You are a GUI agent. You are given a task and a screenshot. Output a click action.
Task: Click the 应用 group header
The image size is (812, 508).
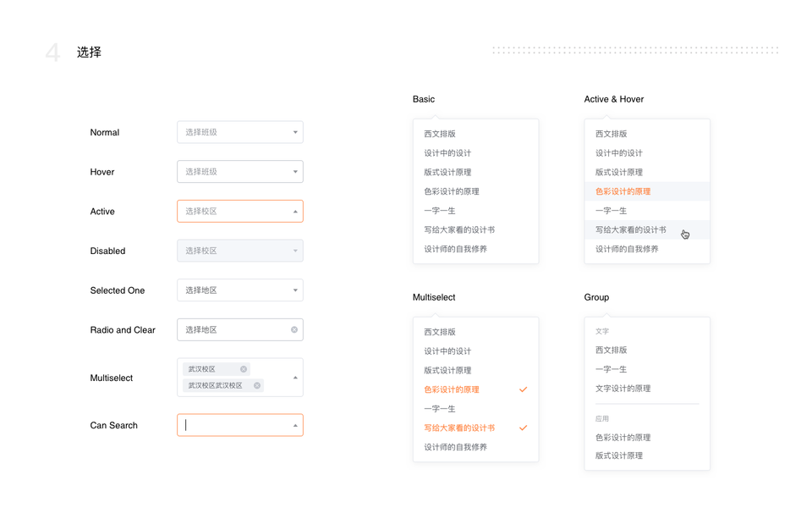tap(601, 419)
